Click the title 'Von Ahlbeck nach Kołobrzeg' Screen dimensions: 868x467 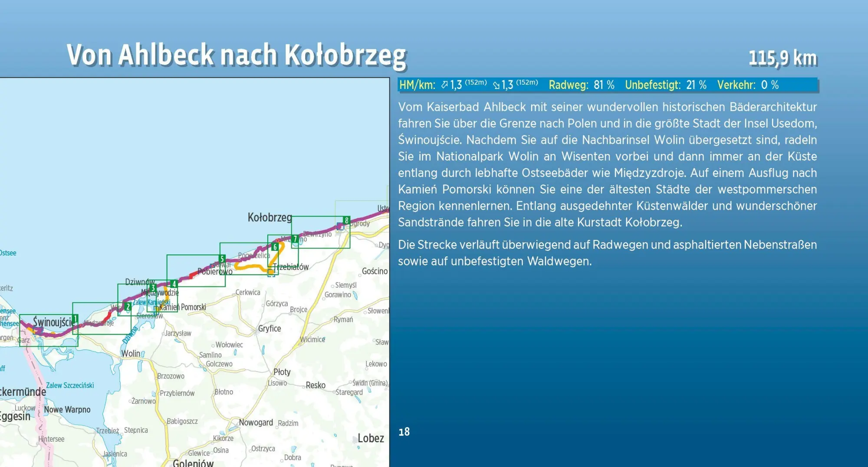point(237,55)
